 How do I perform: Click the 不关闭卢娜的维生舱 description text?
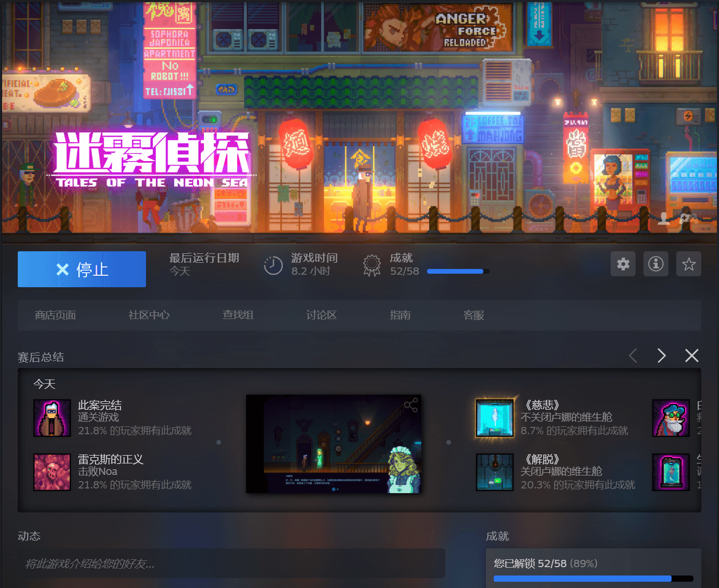(x=567, y=417)
